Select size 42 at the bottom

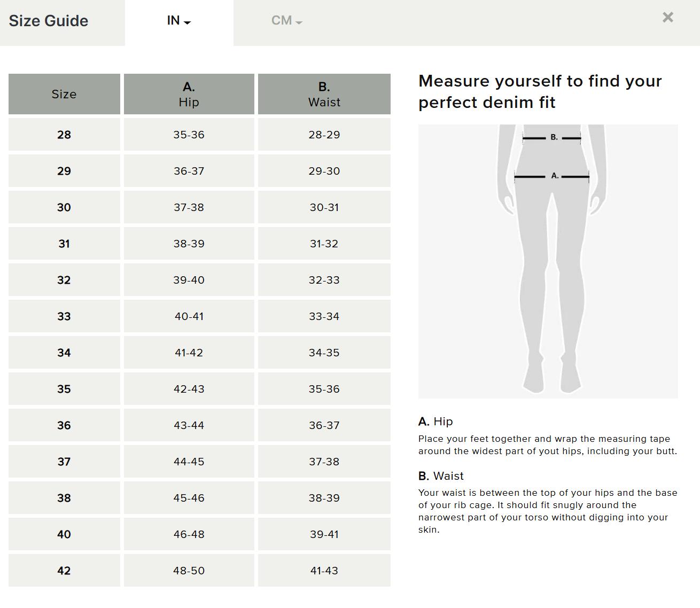(x=64, y=570)
